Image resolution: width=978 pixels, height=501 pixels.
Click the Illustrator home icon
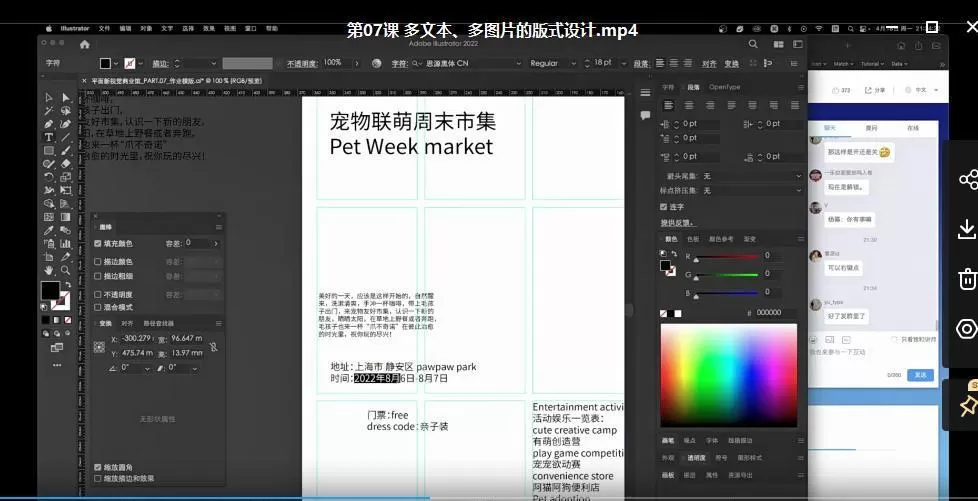pos(85,44)
